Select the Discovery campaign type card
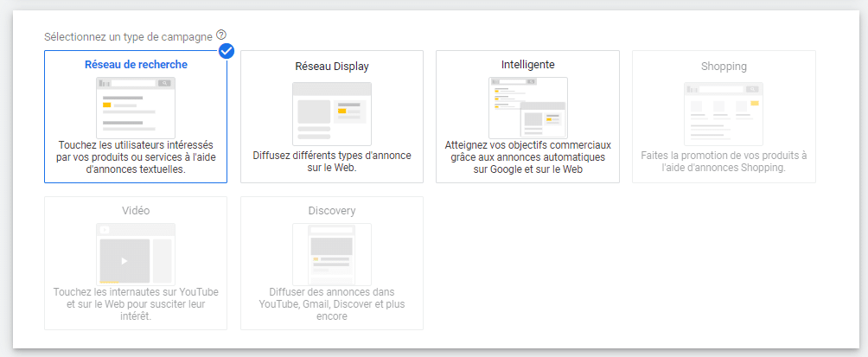This screenshot has width=868, height=357. coord(332,264)
